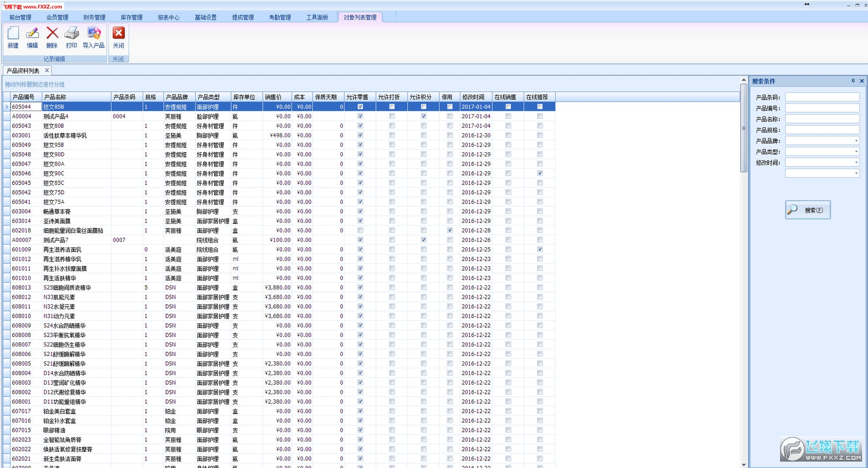The image size is (868, 468).
Task: Click the magnifier 搜索(F) search button
Action: pos(808,210)
